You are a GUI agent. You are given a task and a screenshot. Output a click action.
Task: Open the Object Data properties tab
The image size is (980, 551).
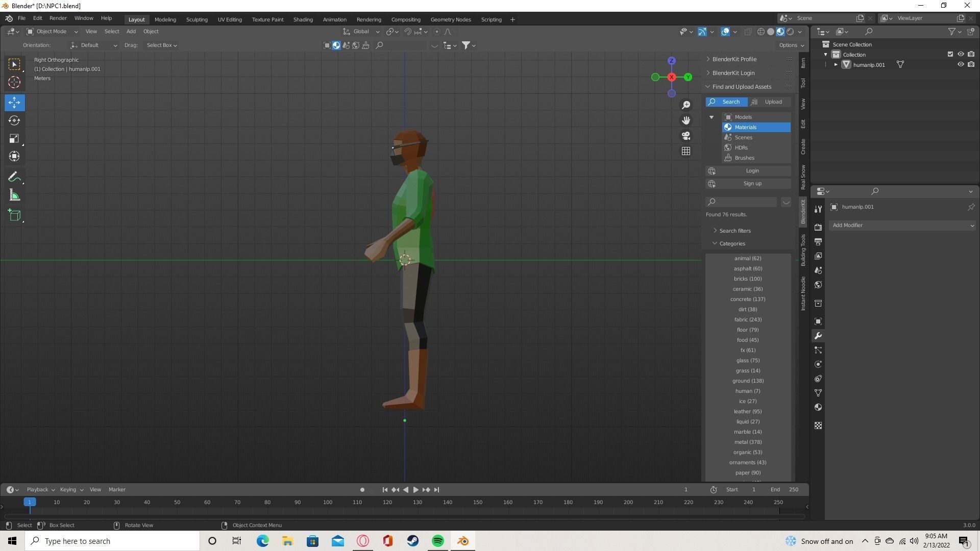pyautogui.click(x=818, y=393)
